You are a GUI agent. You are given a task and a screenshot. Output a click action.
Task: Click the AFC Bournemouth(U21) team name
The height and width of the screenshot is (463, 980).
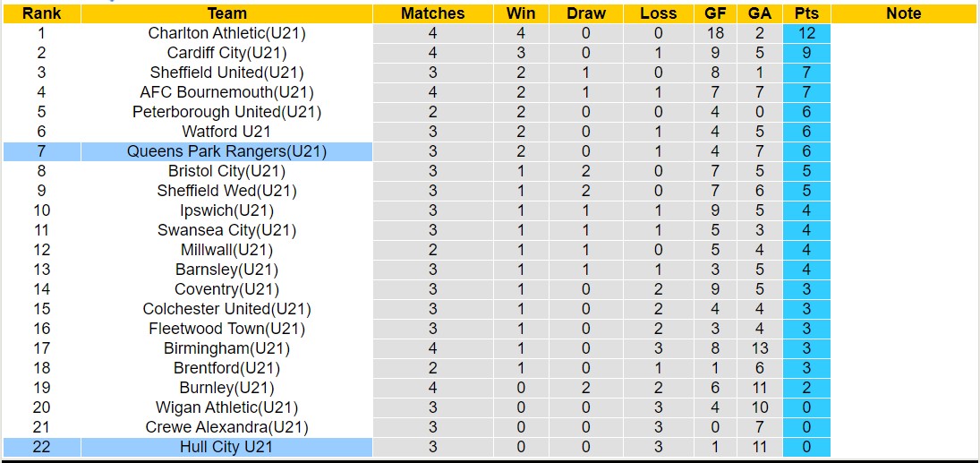(x=226, y=92)
